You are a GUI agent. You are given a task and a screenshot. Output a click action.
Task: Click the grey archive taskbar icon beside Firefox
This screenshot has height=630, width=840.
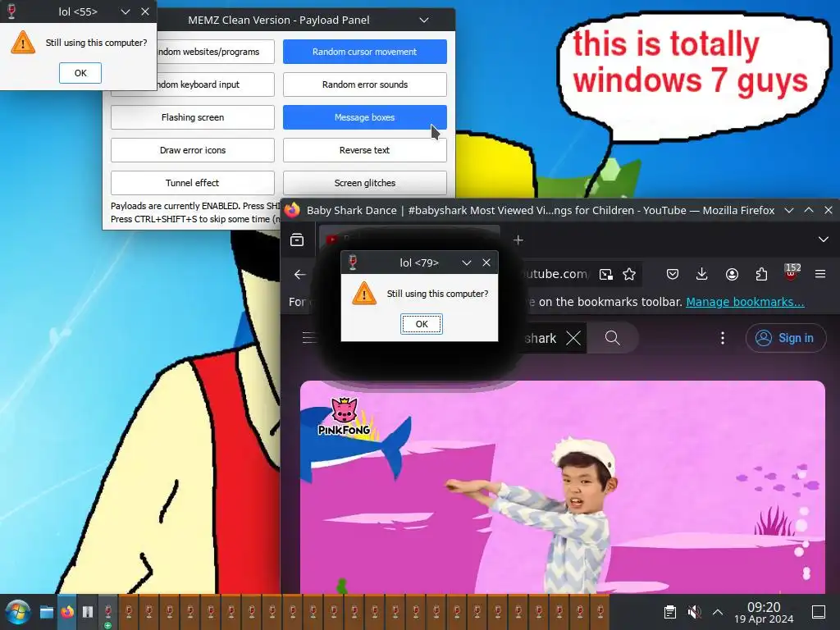87,612
